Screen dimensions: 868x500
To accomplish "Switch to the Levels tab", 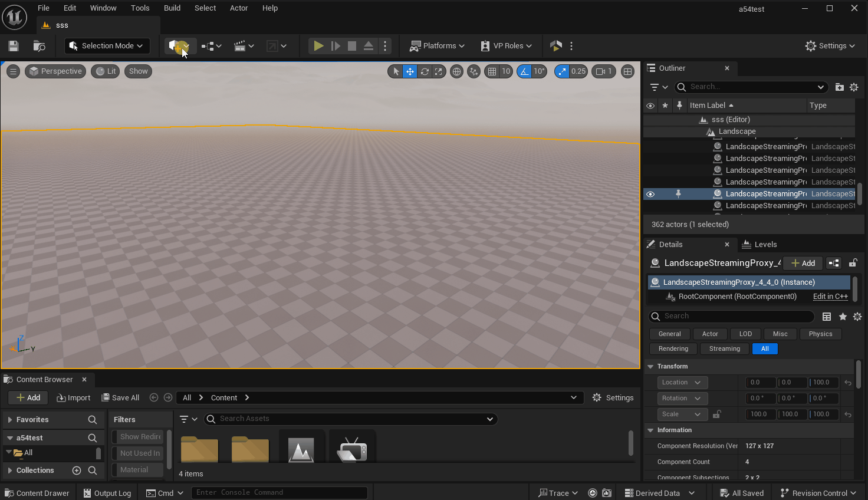I will click(x=759, y=245).
